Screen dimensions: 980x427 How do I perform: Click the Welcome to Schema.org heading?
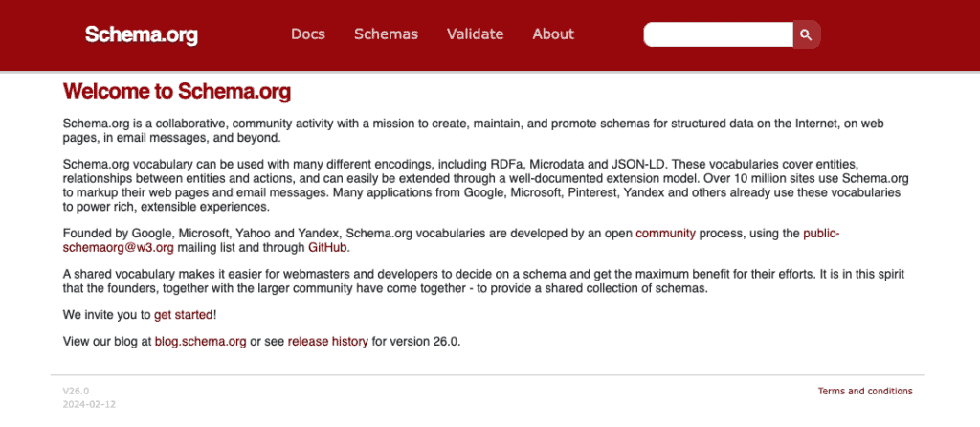[x=177, y=91]
